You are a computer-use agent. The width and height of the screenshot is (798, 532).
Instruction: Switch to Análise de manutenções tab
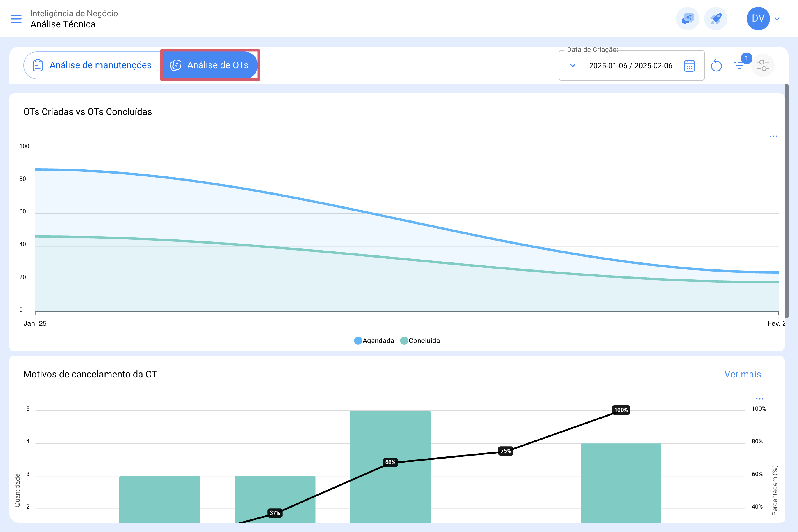[x=92, y=65]
